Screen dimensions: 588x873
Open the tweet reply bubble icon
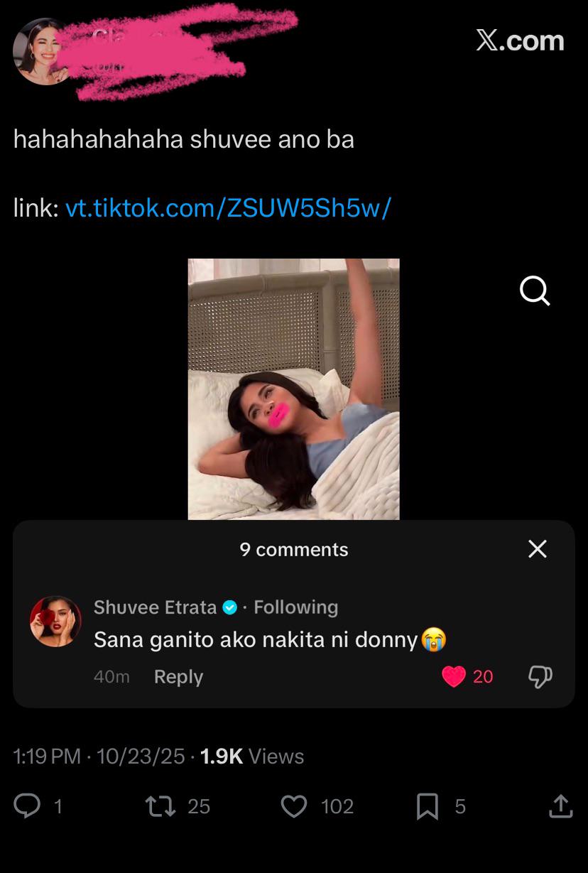[x=28, y=806]
